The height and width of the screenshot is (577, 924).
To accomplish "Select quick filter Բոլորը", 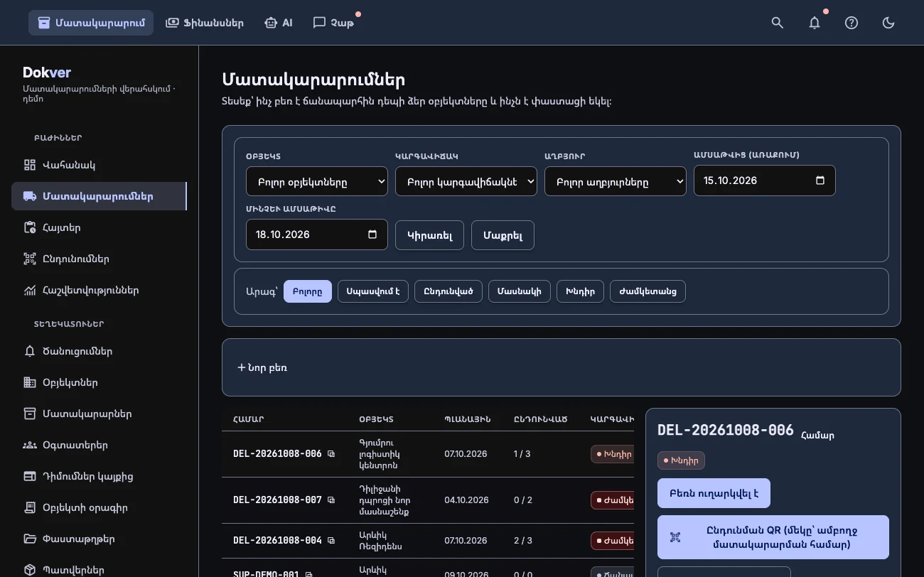I will coord(308,291).
